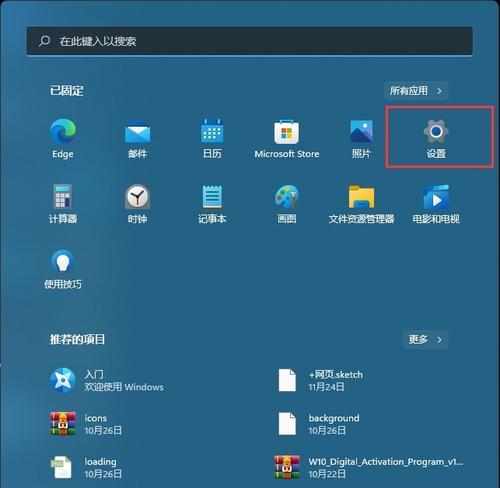This screenshot has height=488, width=500.
Task: Show 更多 recommended items
Action: [x=425, y=340]
